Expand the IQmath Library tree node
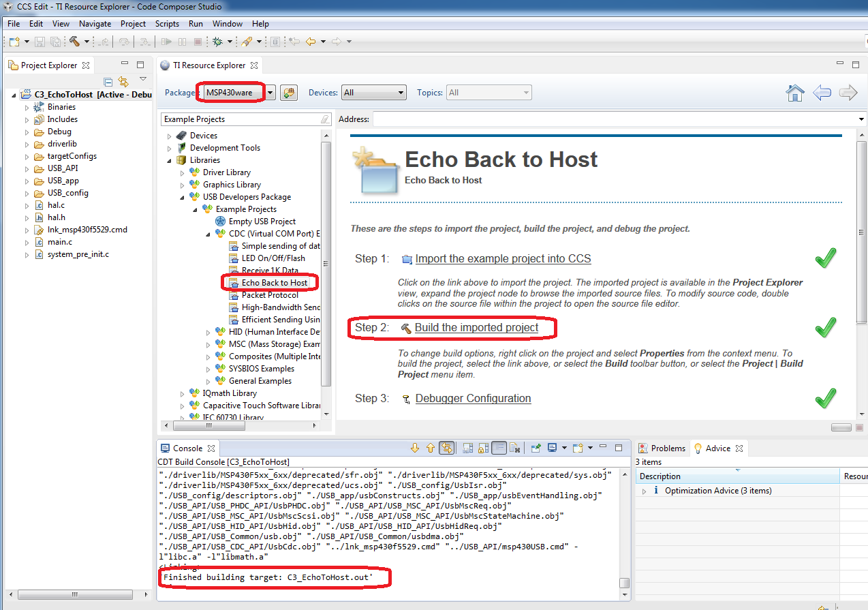Viewport: 868px width, 610px height. 182,393
